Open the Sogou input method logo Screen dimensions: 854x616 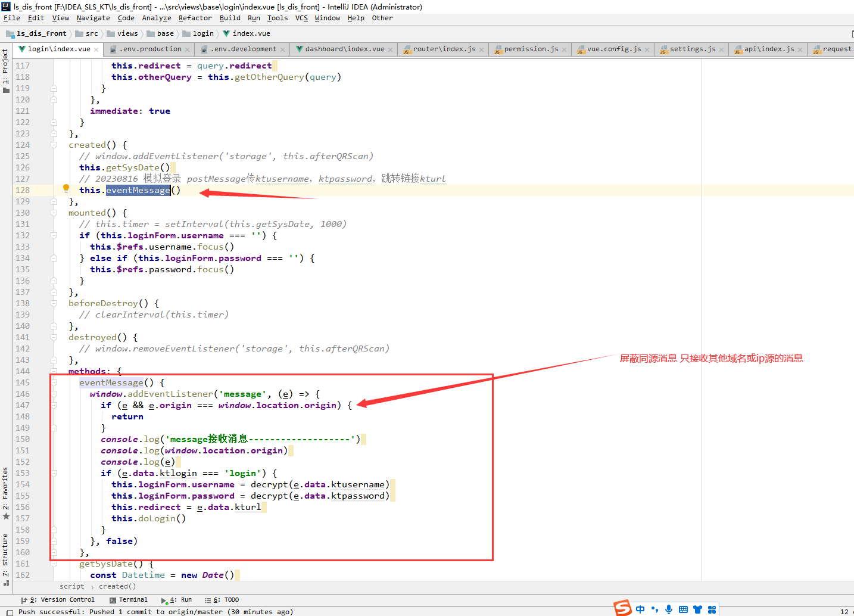[x=622, y=608]
